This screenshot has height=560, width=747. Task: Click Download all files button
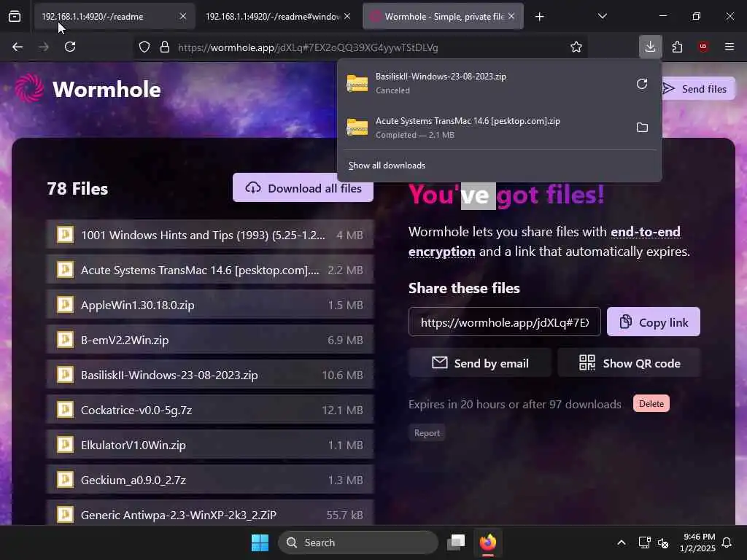(x=303, y=188)
